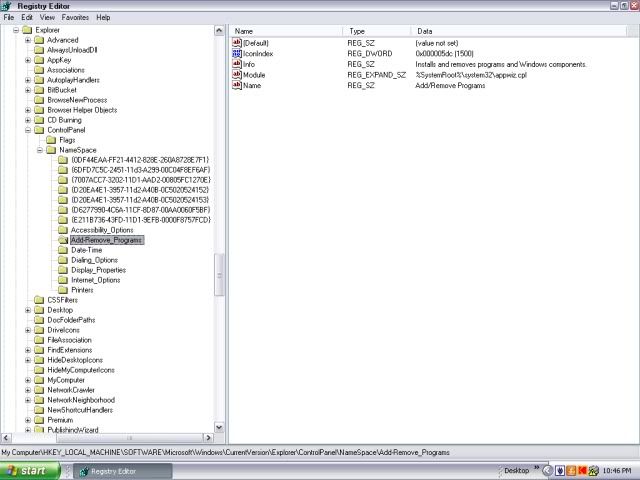Click Desktop toolbar on the taskbar
Viewport: 640px width, 480px height.
(x=516, y=471)
